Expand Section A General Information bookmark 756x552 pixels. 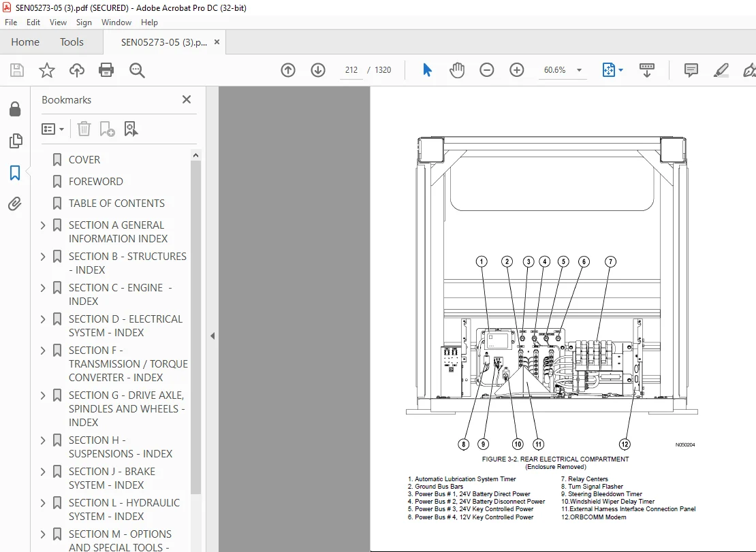click(x=43, y=225)
